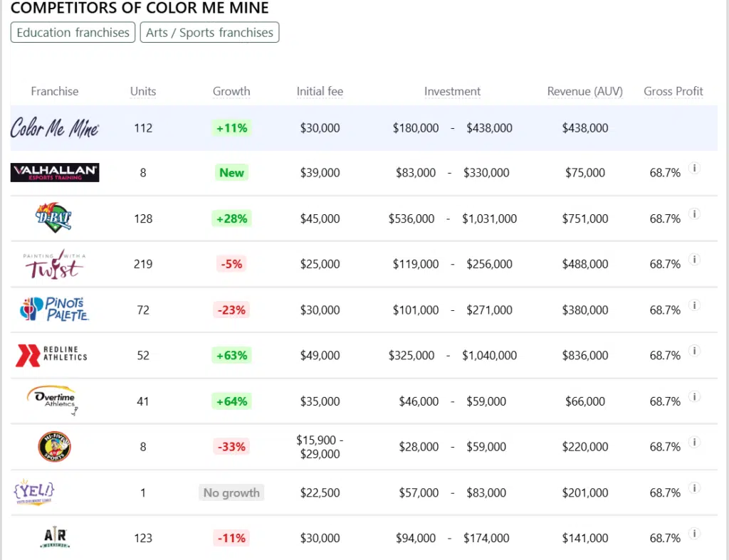The height and width of the screenshot is (560, 729).
Task: Select the Pinot's Palette logo
Action: point(55,310)
